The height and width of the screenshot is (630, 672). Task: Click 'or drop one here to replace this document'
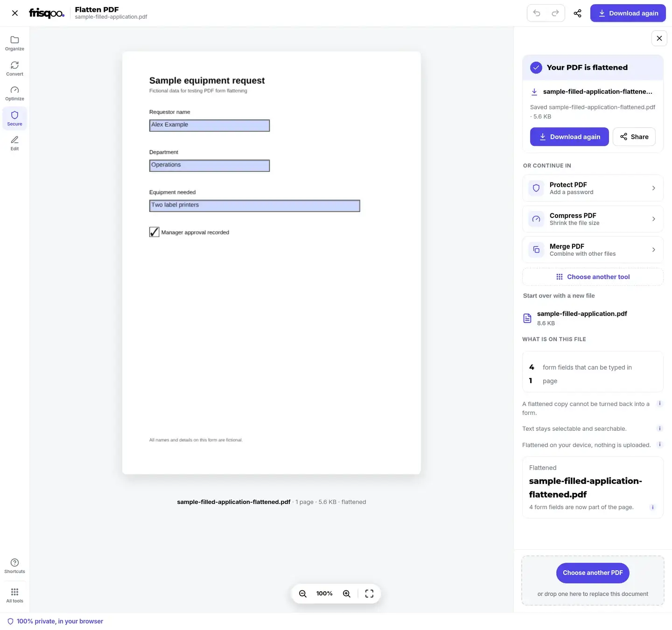pyautogui.click(x=593, y=594)
